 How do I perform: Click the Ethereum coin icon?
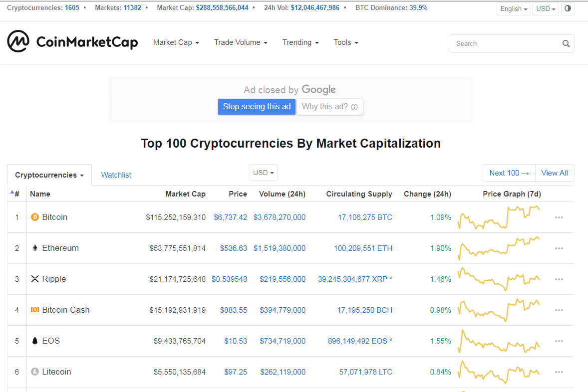35,248
